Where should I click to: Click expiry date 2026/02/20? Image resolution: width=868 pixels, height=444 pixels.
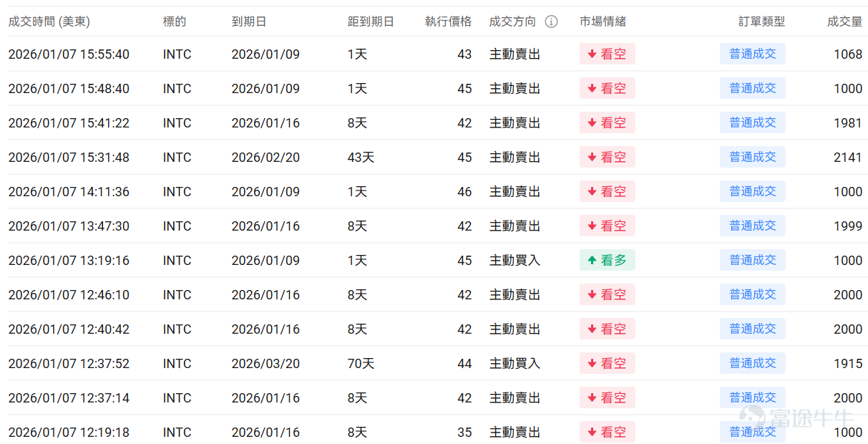265,158
